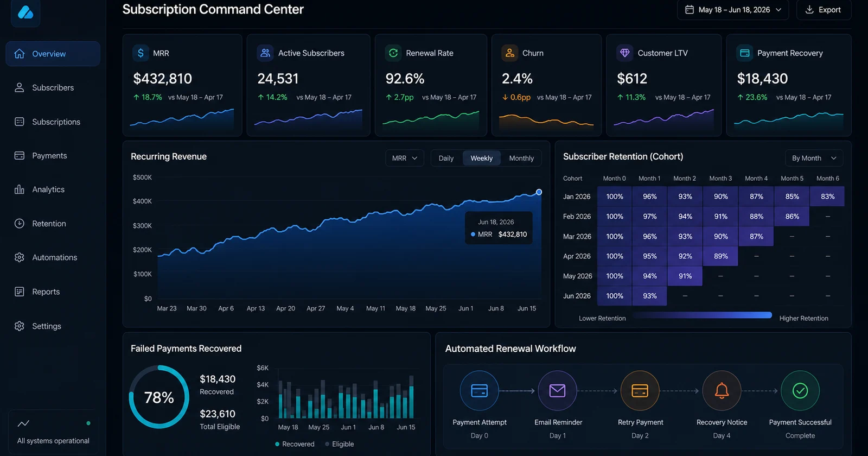The image size is (868, 456).
Task: Click the Export button
Action: [x=824, y=10]
